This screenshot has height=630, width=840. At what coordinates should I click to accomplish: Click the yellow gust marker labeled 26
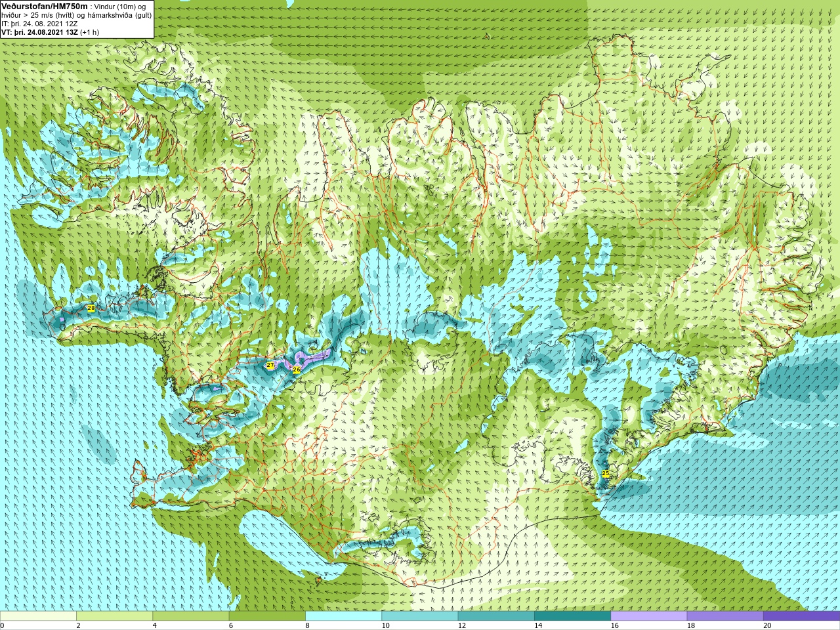297,370
